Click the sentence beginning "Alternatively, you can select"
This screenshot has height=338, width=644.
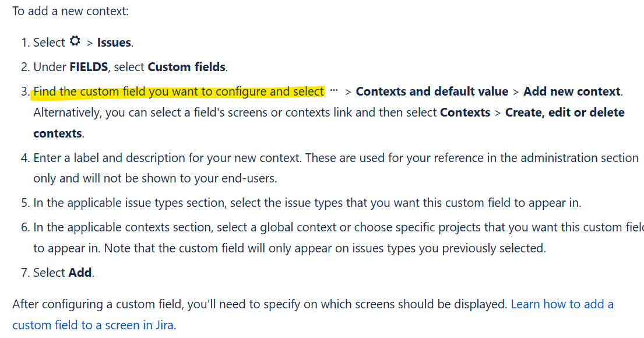[329, 123]
